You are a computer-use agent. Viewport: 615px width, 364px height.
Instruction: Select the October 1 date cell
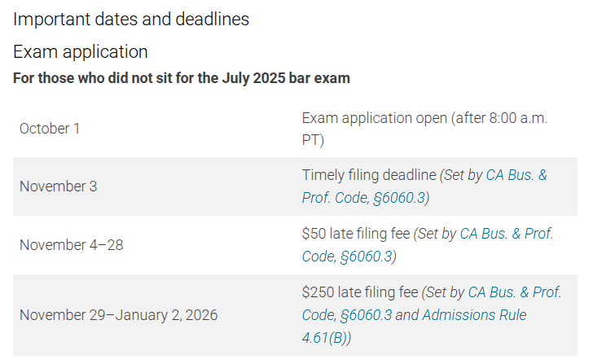(x=50, y=129)
